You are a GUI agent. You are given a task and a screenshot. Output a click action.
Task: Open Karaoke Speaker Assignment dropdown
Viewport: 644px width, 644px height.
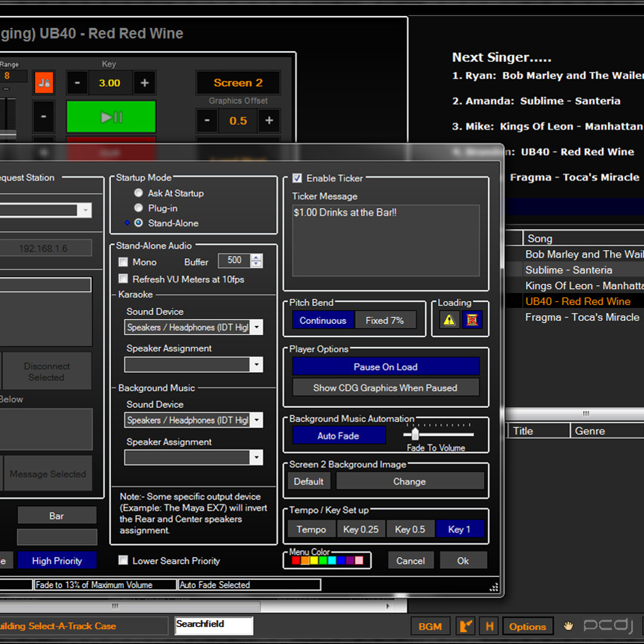click(x=256, y=365)
